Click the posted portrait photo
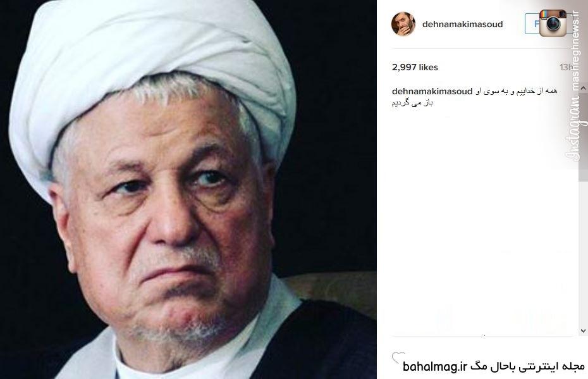The height and width of the screenshot is (379, 588). 188,190
